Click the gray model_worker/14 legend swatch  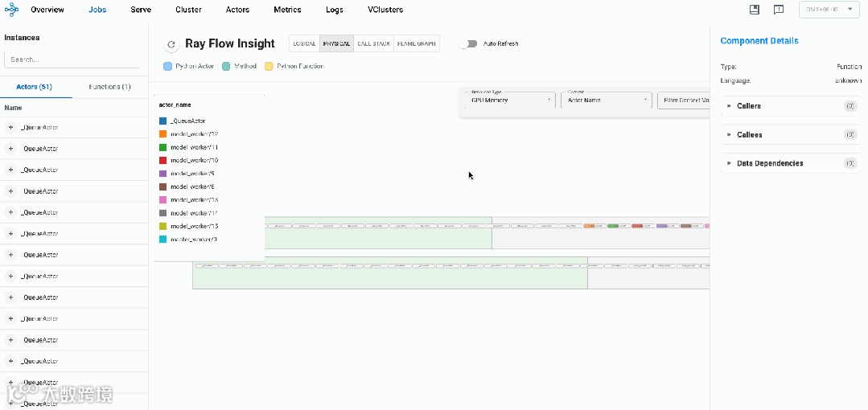(162, 213)
